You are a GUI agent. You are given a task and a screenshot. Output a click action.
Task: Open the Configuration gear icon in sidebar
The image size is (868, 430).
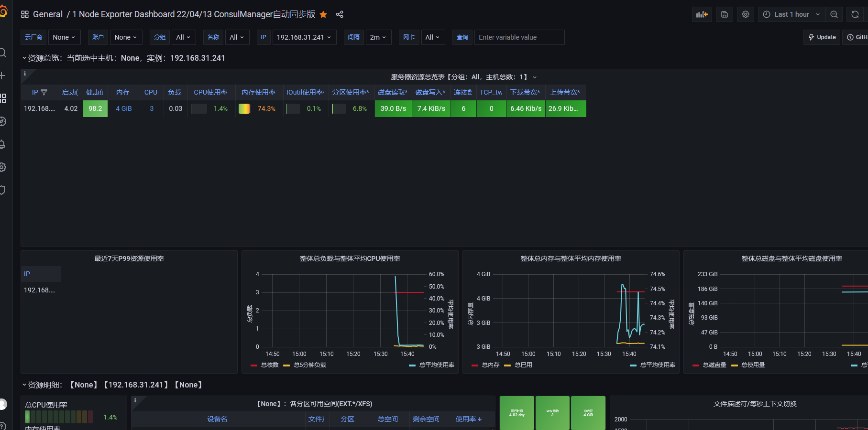(2, 167)
